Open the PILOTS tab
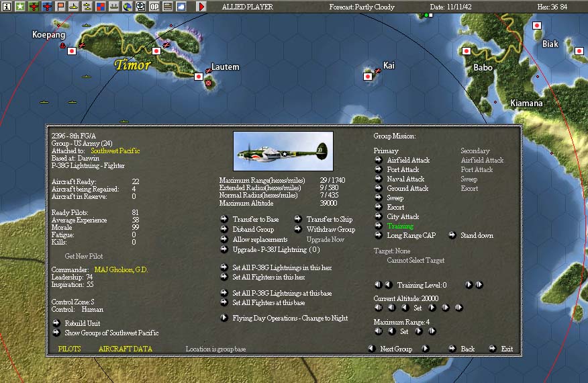This screenshot has width=588, height=383. click(x=69, y=349)
